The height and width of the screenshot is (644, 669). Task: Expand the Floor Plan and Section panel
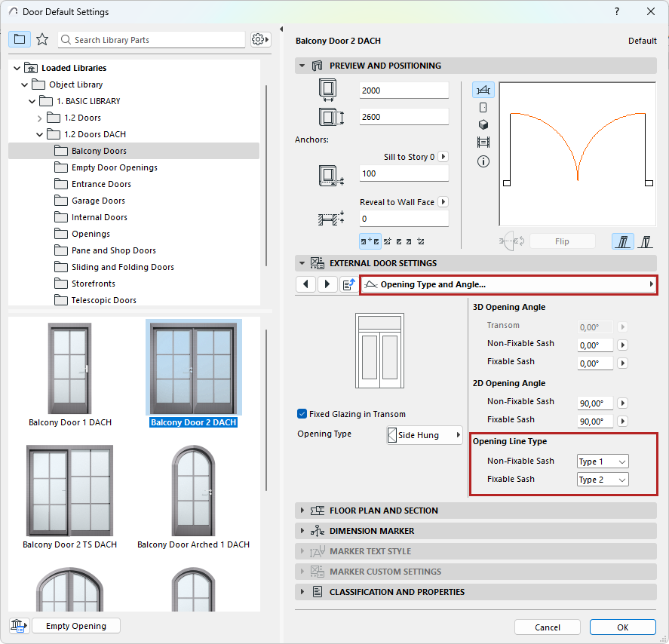tap(302, 511)
